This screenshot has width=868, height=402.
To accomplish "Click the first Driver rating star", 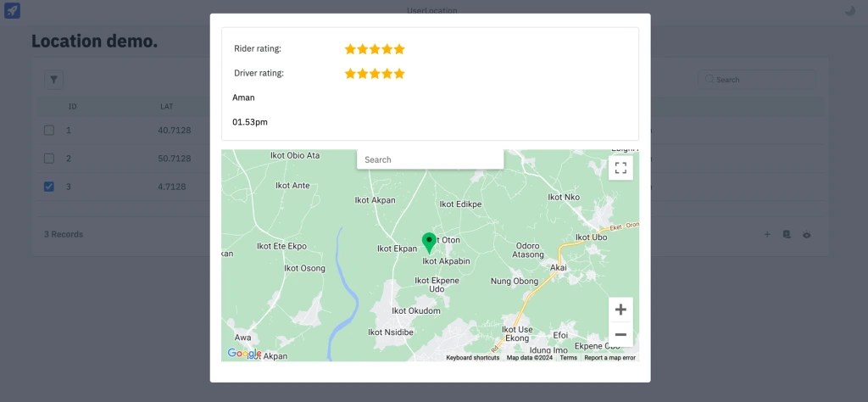I will pos(350,74).
